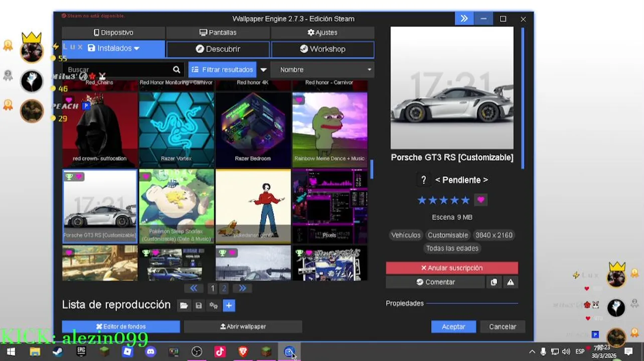Open the Ajustes settings tab

pyautogui.click(x=323, y=33)
